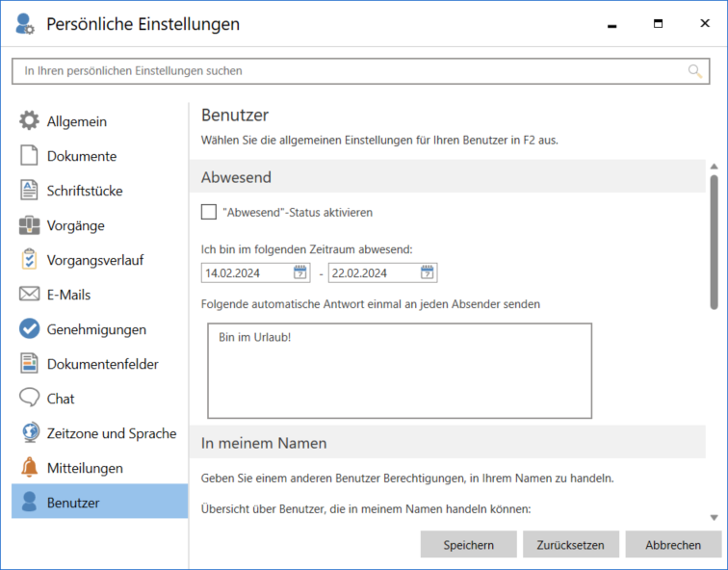Image resolution: width=728 pixels, height=570 pixels.
Task: Click the Schriftstücke document icon
Action: tap(29, 191)
